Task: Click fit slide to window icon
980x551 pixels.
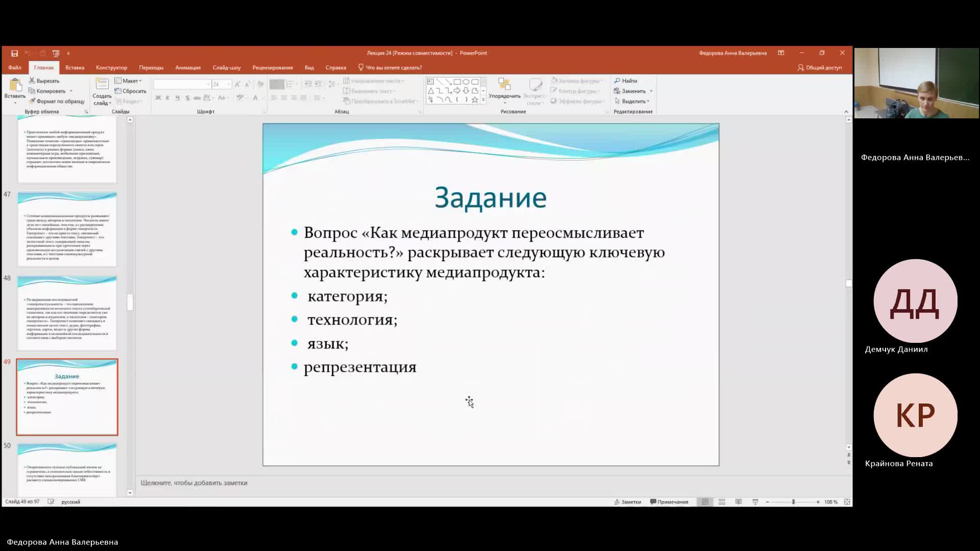Action: tap(847, 502)
